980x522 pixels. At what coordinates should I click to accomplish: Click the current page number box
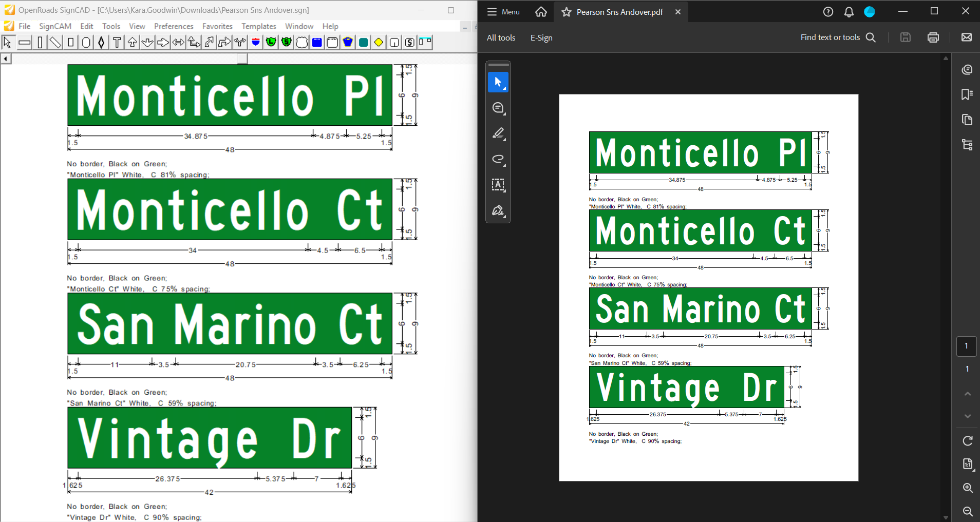966,346
